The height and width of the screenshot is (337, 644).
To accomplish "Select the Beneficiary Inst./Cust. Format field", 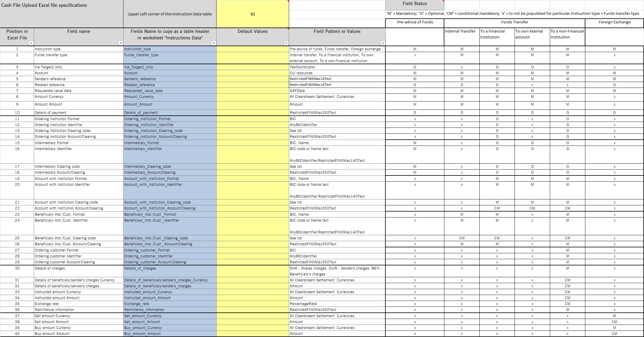I will [79, 215].
